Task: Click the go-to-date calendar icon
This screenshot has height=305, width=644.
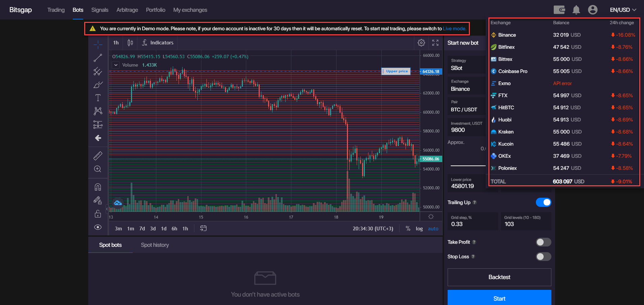Action: [x=203, y=228]
